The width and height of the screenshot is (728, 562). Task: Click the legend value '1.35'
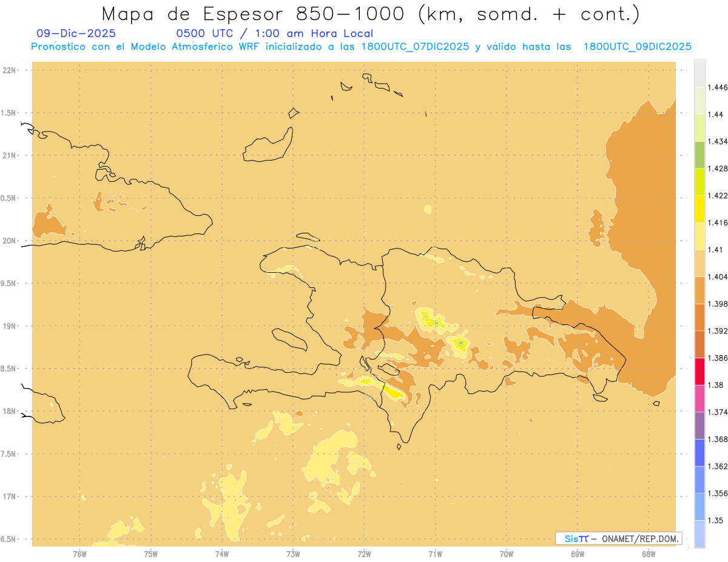716,520
